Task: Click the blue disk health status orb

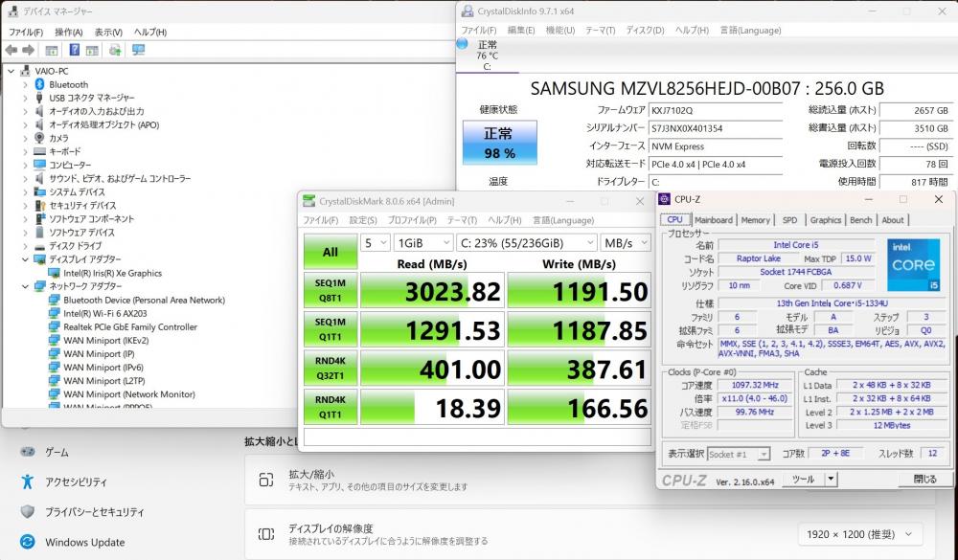Action: point(463,43)
